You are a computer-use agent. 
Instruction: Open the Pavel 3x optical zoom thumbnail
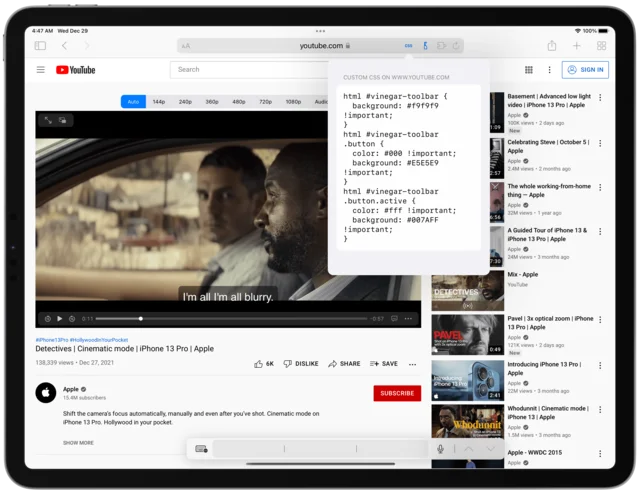pyautogui.click(x=468, y=335)
